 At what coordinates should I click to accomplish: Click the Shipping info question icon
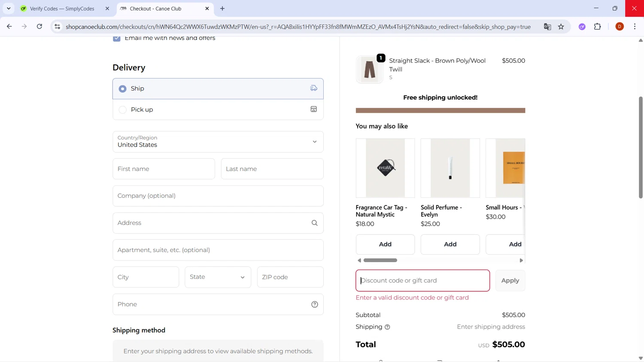[387, 327]
